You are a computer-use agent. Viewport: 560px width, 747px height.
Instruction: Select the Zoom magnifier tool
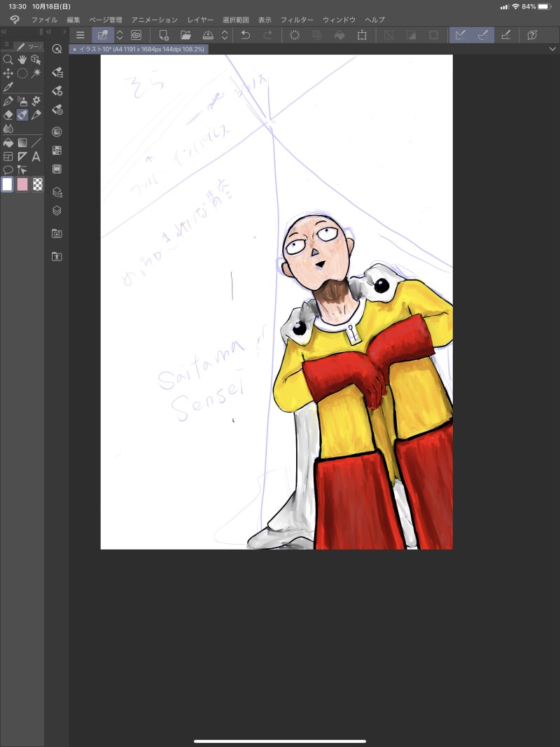(x=8, y=60)
